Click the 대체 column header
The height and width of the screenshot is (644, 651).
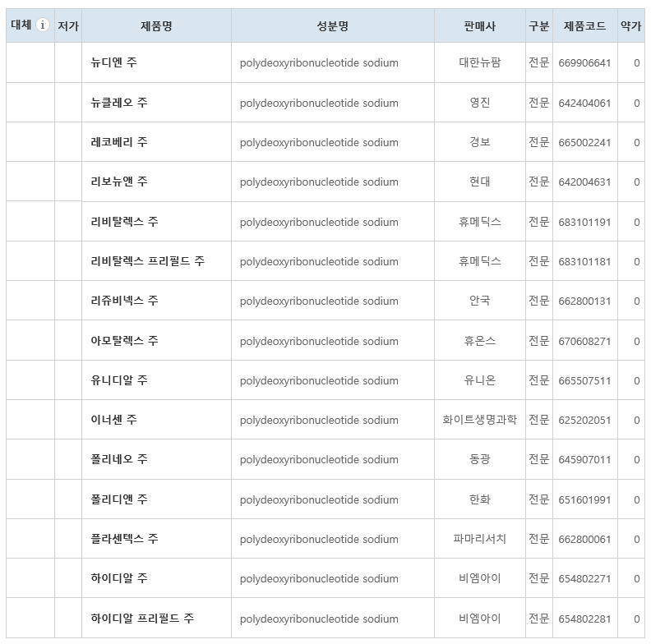[30, 25]
